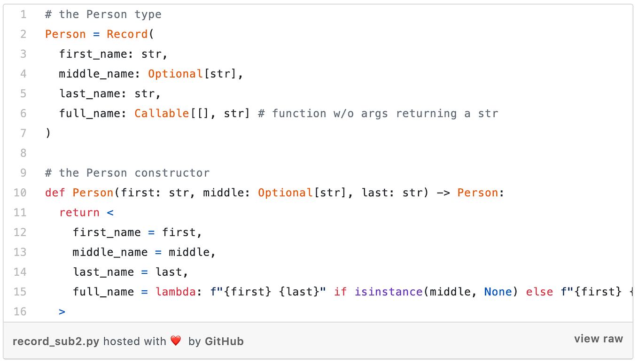Click the Optional type on line 4
638x364 pixels.
(175, 74)
